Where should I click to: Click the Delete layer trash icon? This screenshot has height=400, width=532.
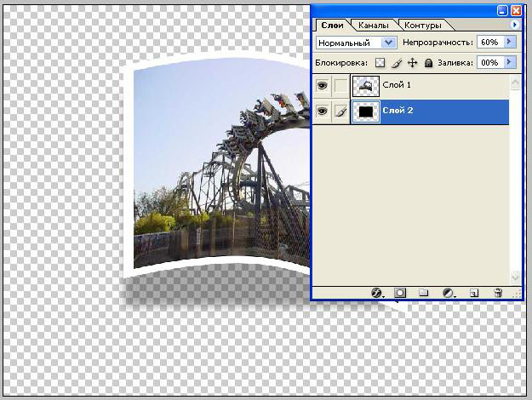(498, 292)
